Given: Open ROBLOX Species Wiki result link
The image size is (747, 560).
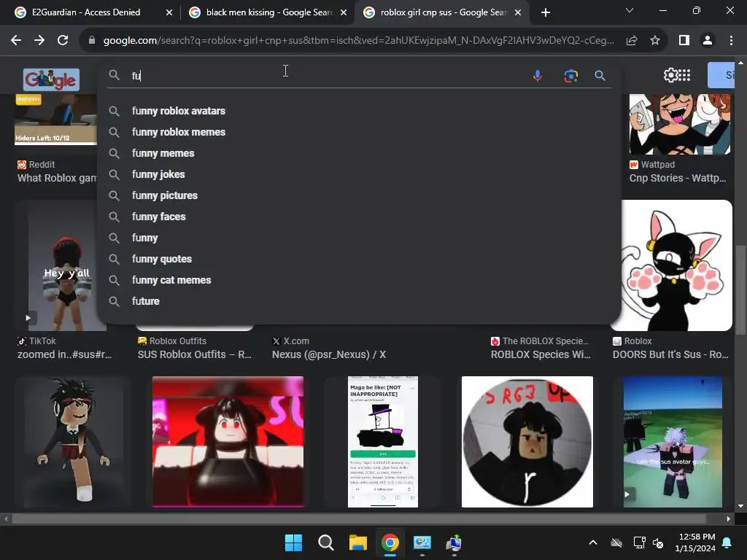Looking at the screenshot, I should (x=541, y=355).
